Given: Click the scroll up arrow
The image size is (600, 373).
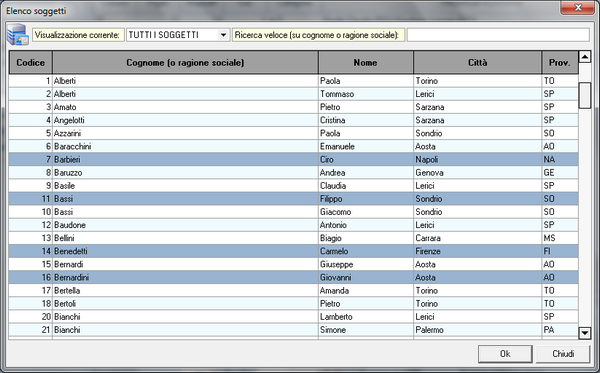Looking at the screenshot, I should 584,57.
